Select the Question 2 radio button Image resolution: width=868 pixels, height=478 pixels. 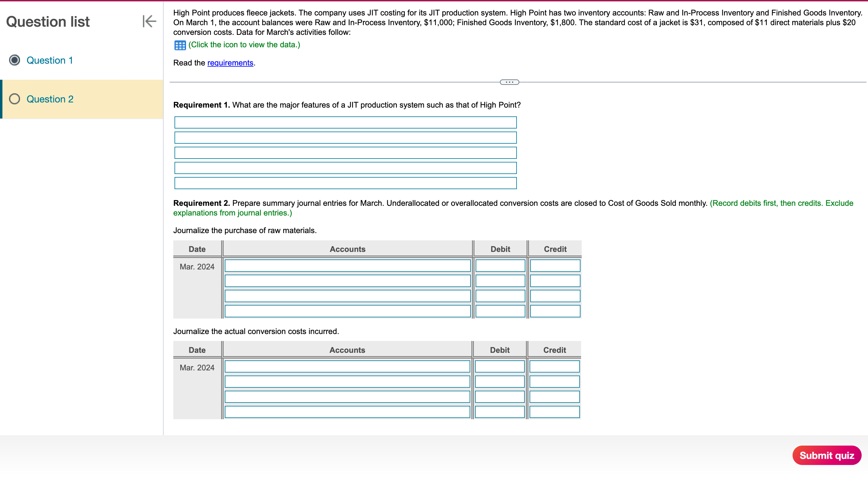(x=15, y=99)
